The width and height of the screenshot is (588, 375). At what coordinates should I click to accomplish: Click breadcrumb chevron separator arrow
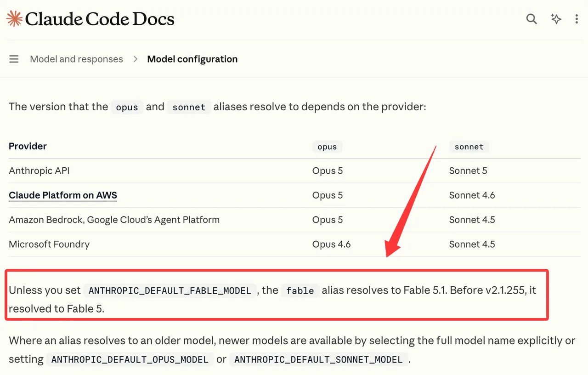(135, 59)
